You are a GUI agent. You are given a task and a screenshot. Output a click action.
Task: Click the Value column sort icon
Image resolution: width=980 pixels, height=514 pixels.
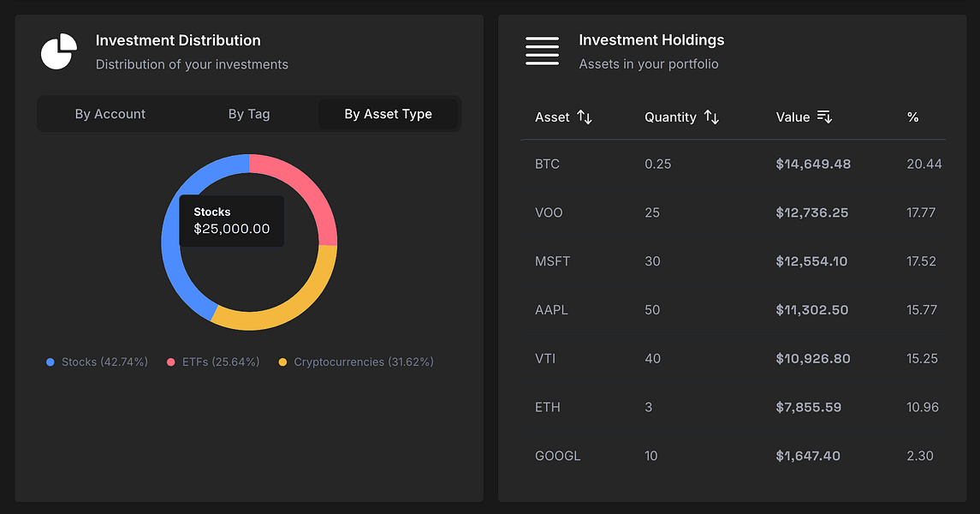coord(824,117)
